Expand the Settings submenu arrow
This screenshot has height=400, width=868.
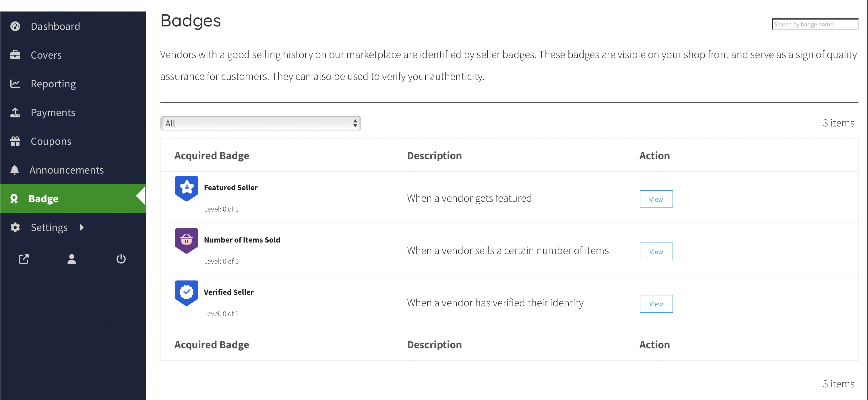(81, 227)
